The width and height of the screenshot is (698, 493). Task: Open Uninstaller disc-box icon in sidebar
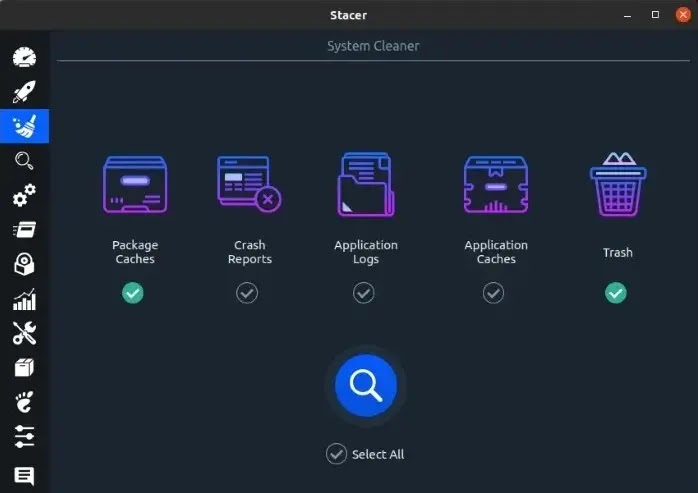24,264
